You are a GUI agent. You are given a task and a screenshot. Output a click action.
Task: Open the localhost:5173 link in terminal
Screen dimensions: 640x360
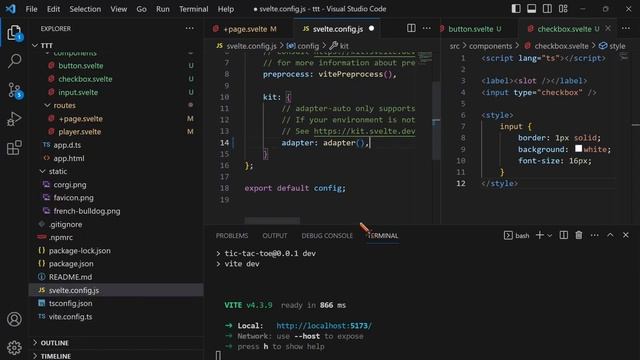click(324, 326)
